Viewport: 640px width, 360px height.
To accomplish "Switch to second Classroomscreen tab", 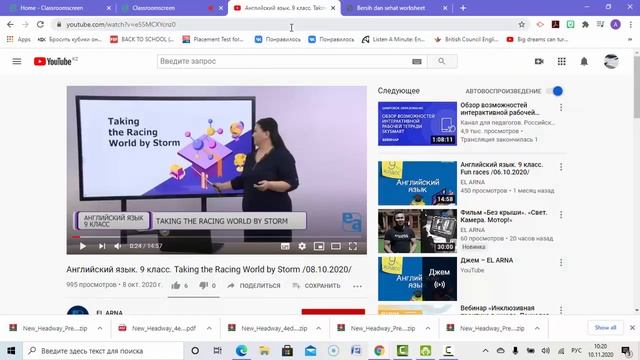I will tap(171, 8).
